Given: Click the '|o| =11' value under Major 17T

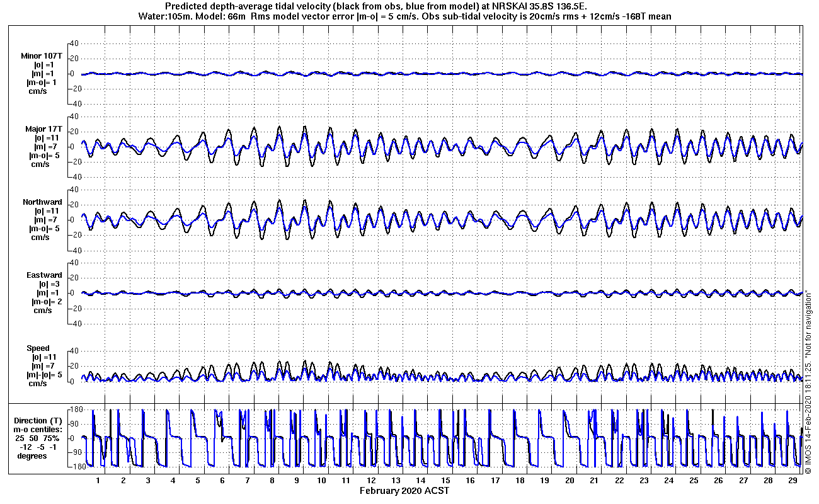Looking at the screenshot, I should (x=47, y=138).
